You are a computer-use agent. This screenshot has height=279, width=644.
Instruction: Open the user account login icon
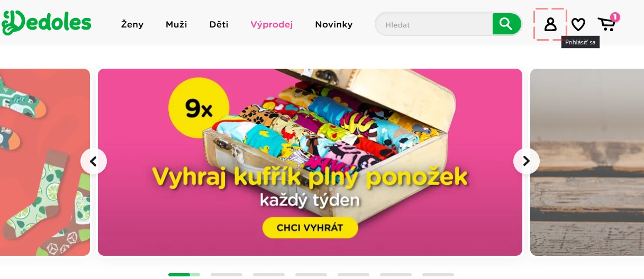pos(550,24)
